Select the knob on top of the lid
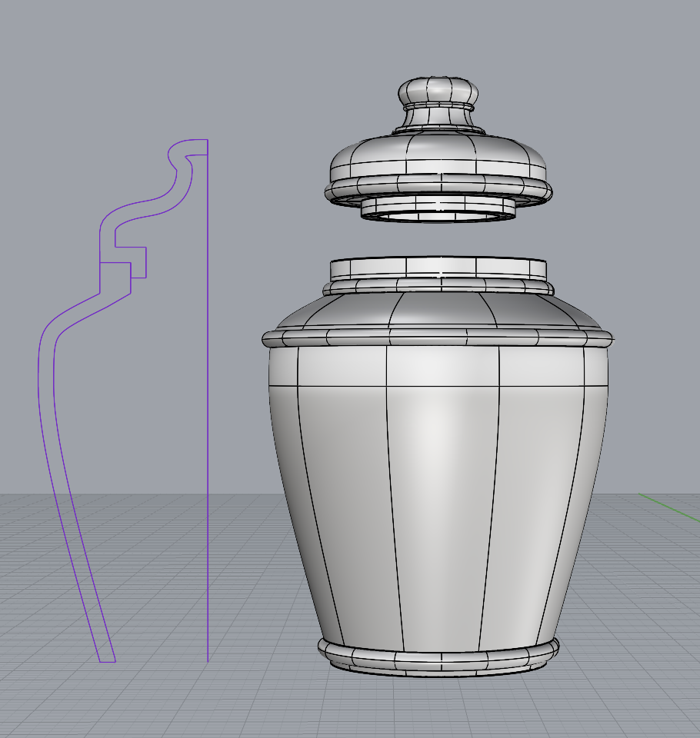The image size is (700, 738). [438, 91]
